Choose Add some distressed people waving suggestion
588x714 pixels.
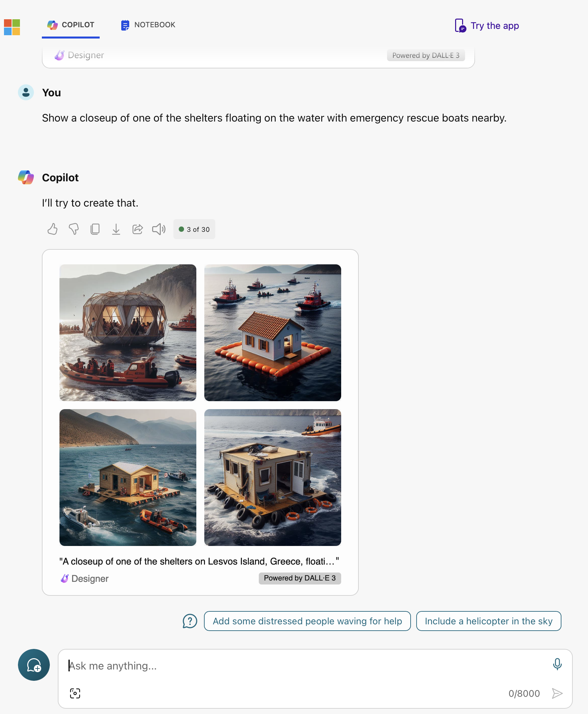pos(307,621)
